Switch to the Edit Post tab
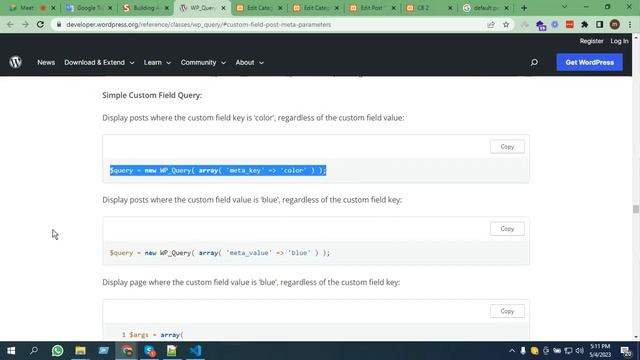 pyautogui.click(x=371, y=8)
